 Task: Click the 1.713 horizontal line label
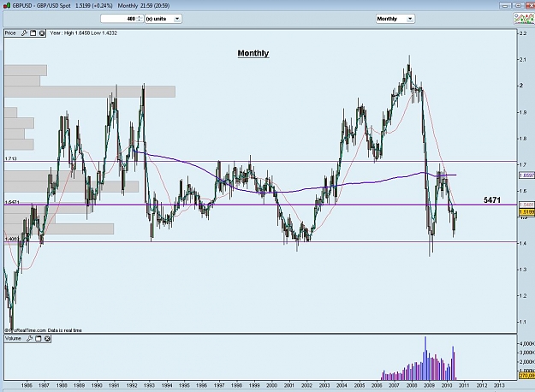11,158
